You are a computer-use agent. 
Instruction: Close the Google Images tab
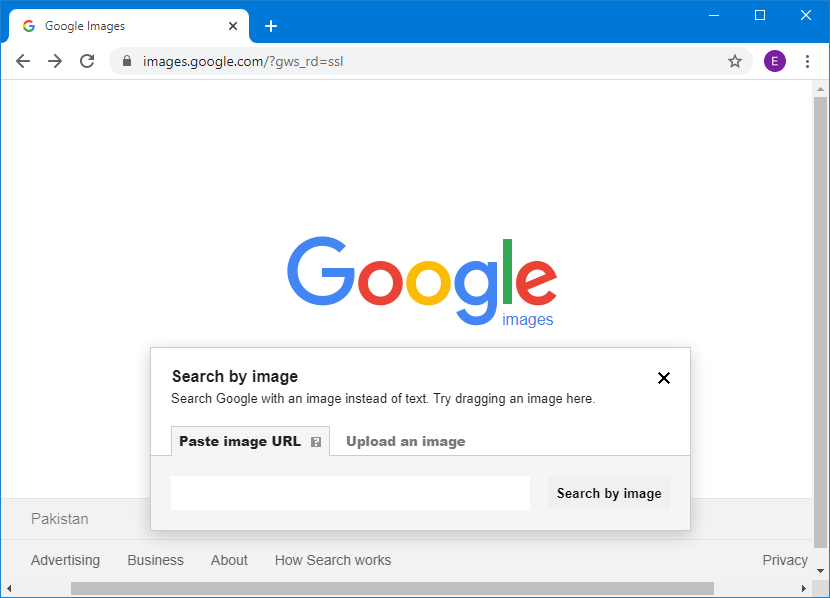coord(233,26)
